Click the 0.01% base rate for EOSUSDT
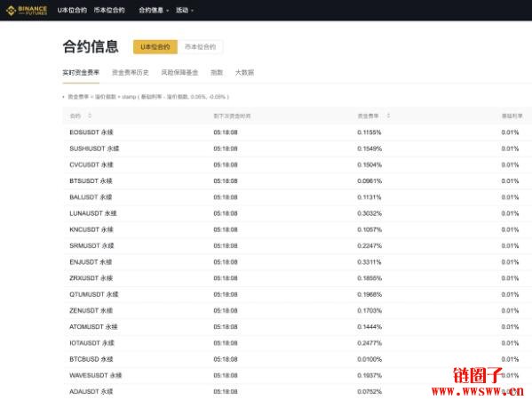This screenshot has height=400, width=532. tap(510, 132)
